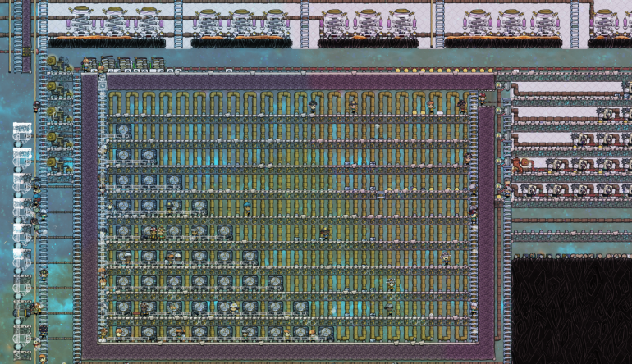Select the blue-haired duplicant inside the chamber
Image resolution: width=632 pixels, height=364 pixels.
(x=247, y=208)
